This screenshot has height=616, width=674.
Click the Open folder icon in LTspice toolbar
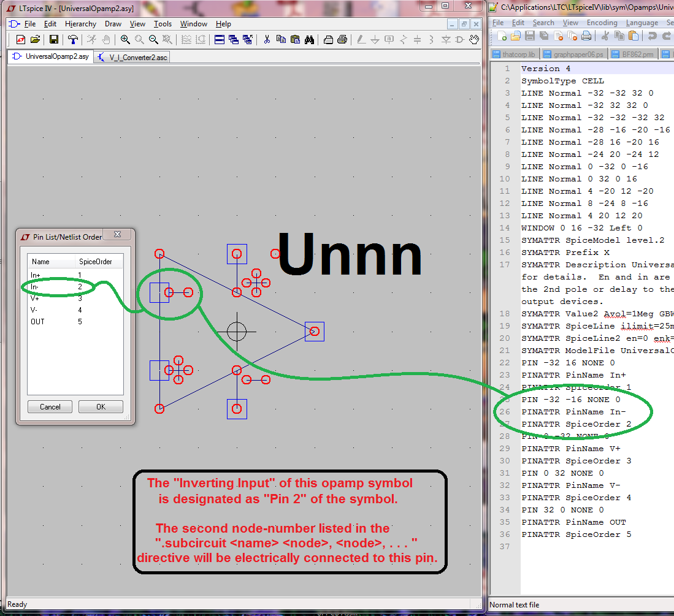(35, 39)
